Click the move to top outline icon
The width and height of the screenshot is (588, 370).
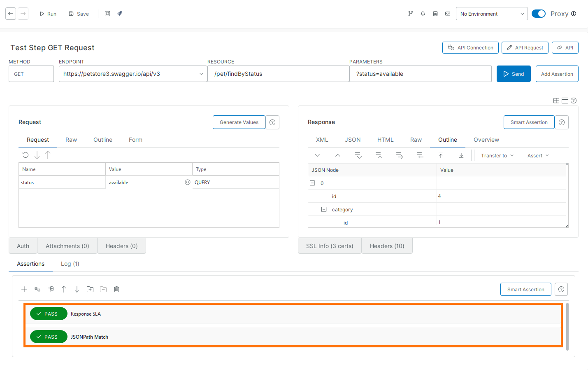coord(441,155)
